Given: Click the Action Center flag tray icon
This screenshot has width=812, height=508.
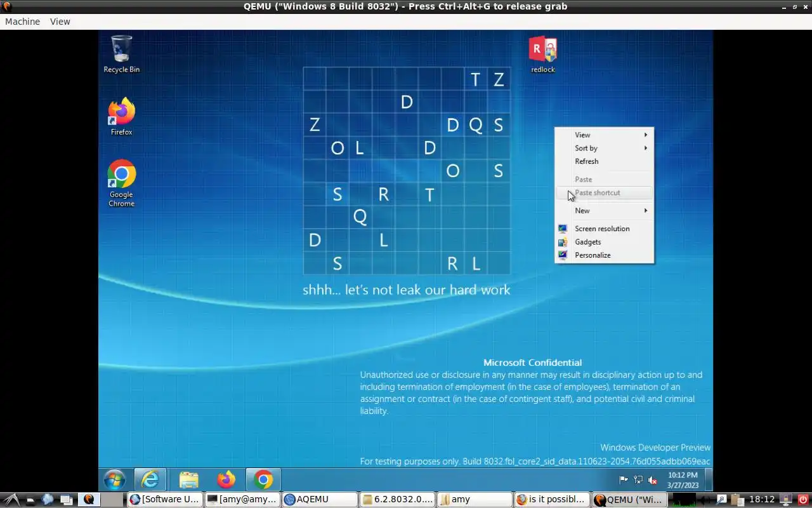Looking at the screenshot, I should click(x=624, y=480).
